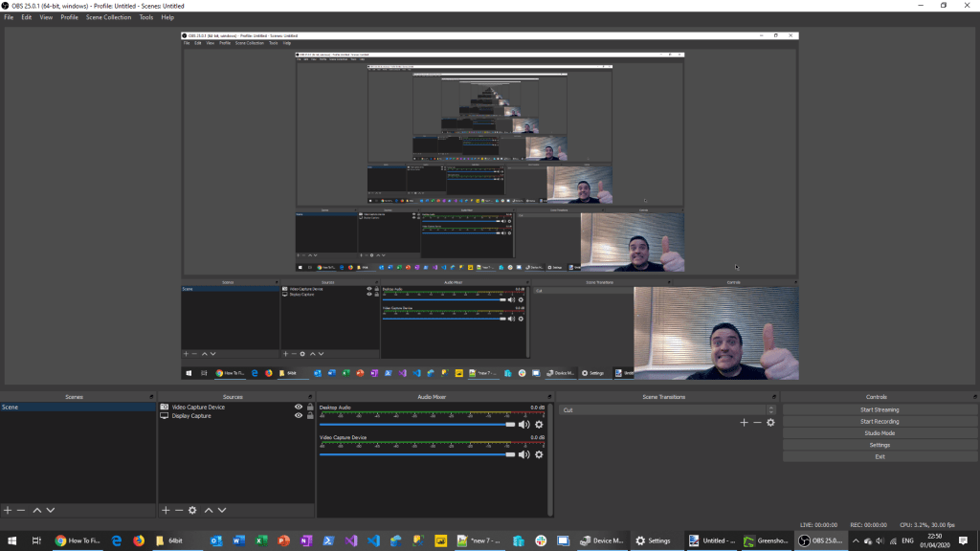Hide the Video Capture Device source
980x551 pixels.
(299, 408)
